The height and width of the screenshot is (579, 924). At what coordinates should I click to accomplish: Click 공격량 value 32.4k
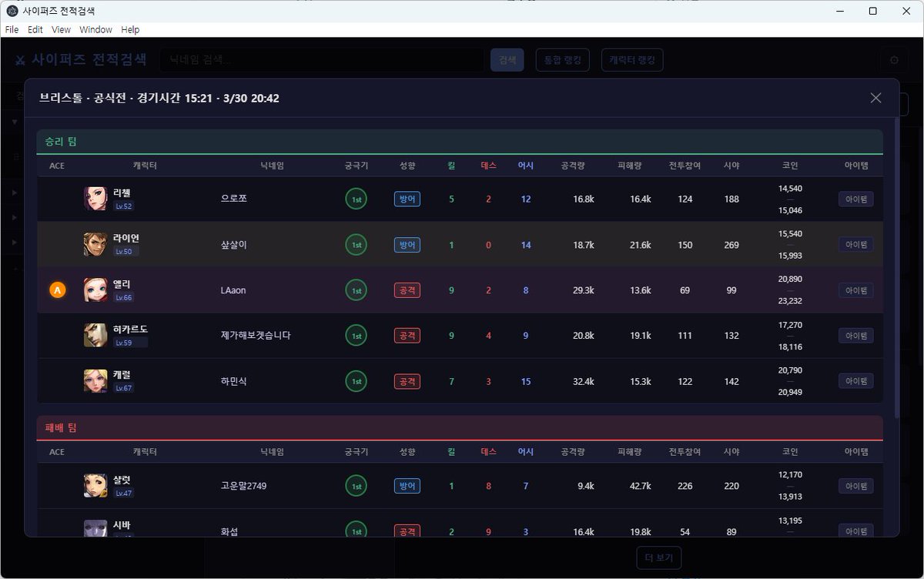tap(584, 381)
